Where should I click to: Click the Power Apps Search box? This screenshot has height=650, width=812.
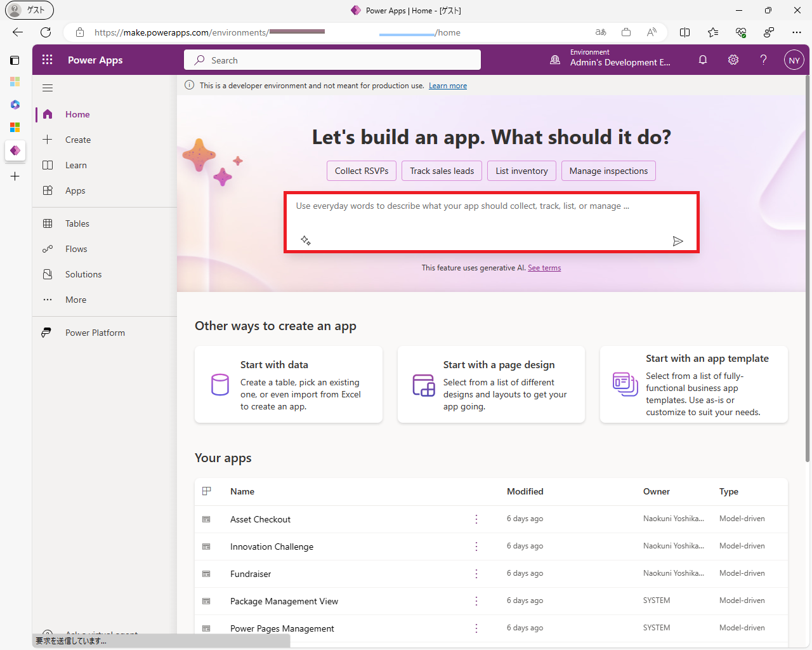point(332,60)
